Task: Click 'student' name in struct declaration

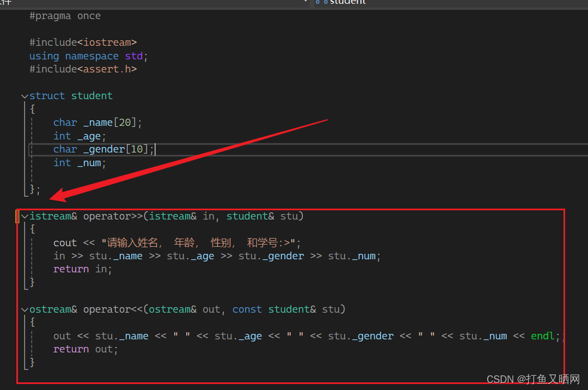Action: (92, 96)
